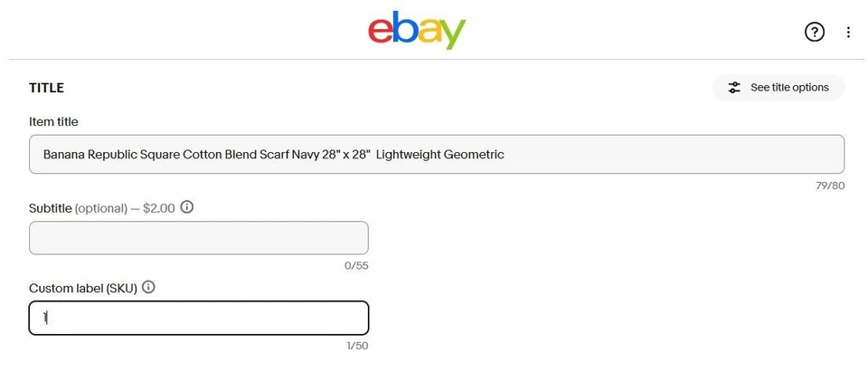Focus the Item title text field
This screenshot has height=382, width=868.
click(633, 154)
